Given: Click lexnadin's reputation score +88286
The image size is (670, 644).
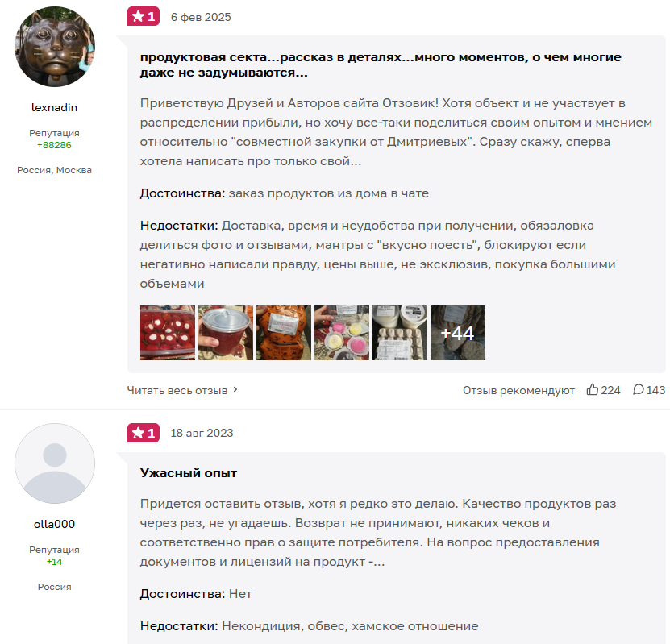Looking at the screenshot, I should coord(54,145).
